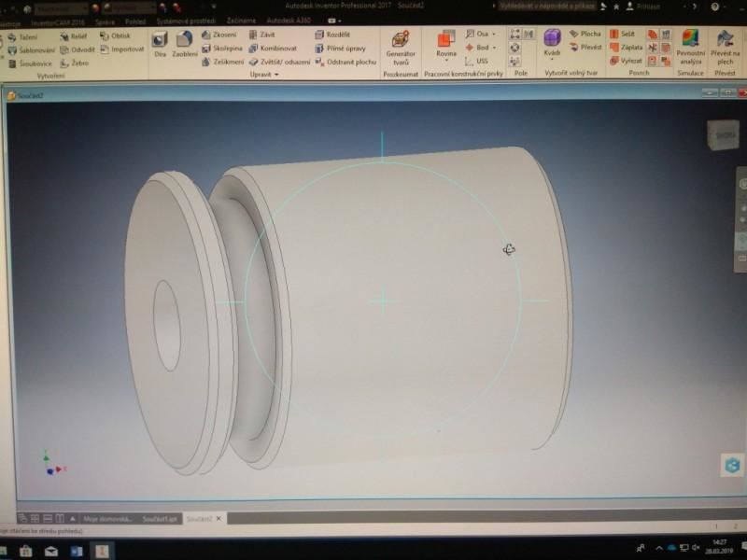747x560 pixels.
Task: Activate the Kombinovat tool
Action: point(272,48)
